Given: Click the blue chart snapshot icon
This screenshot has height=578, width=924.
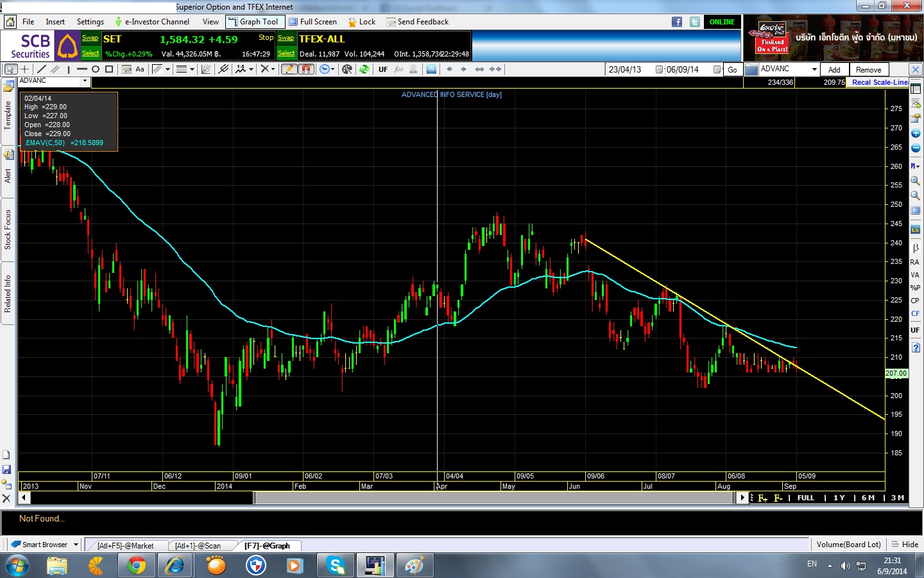Looking at the screenshot, I should (x=431, y=69).
